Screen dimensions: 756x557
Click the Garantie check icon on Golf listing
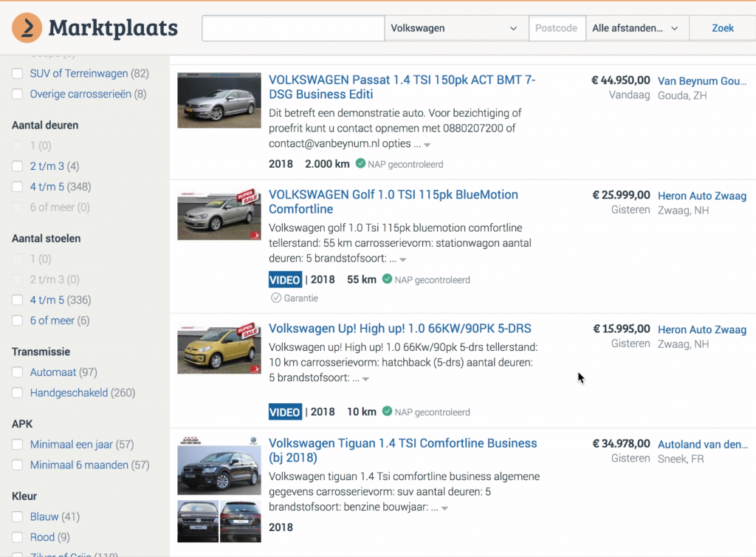tap(276, 298)
